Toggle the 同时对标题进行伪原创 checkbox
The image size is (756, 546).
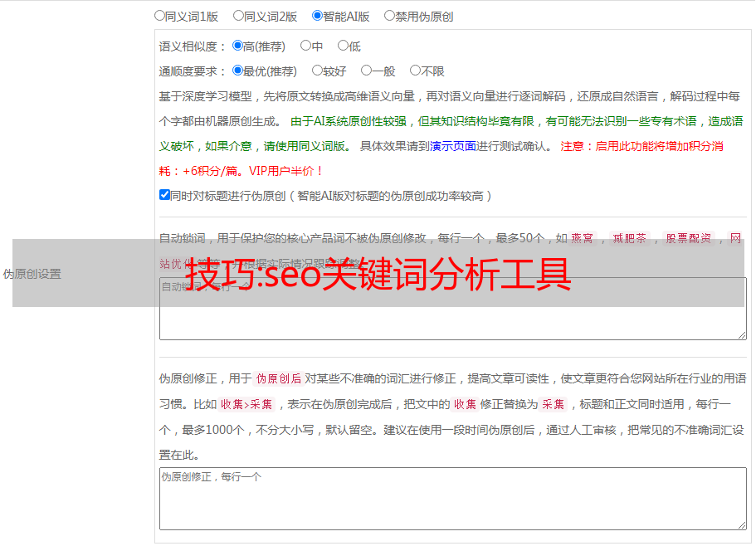(164, 196)
